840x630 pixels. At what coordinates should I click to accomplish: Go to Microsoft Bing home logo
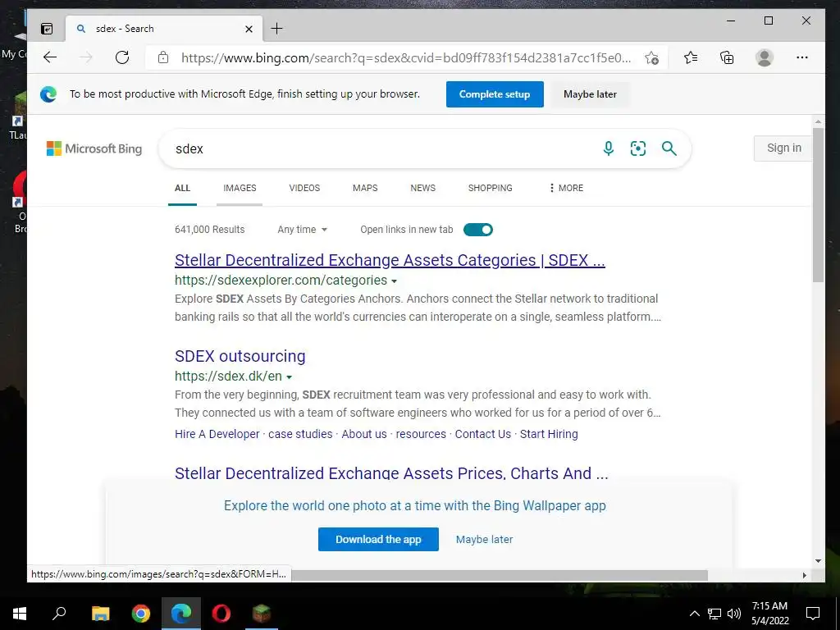[x=94, y=148]
